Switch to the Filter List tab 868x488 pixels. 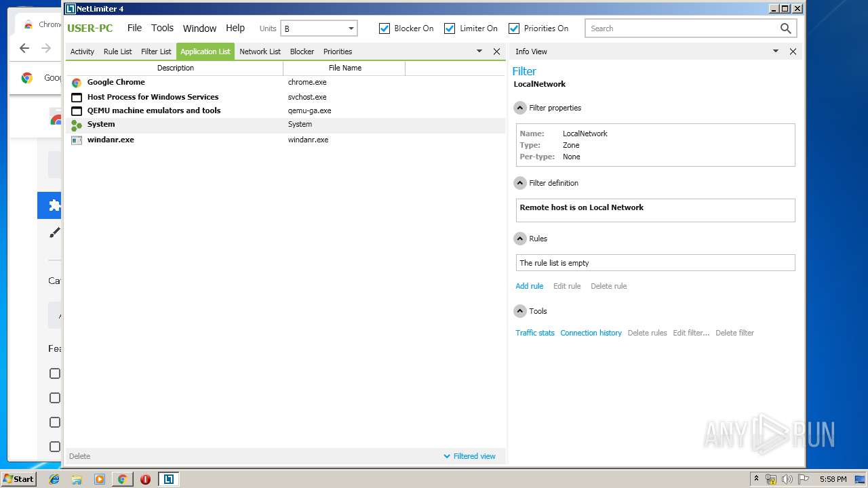click(x=156, y=52)
